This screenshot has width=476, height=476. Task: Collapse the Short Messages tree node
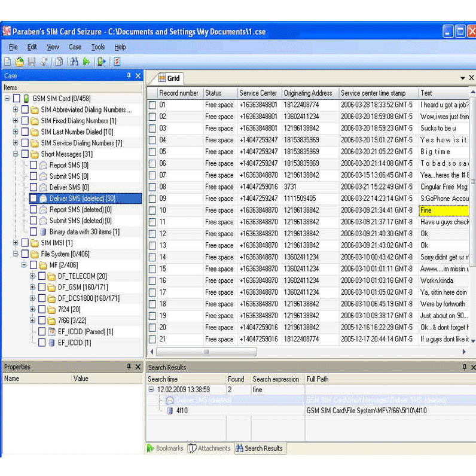coord(16,154)
